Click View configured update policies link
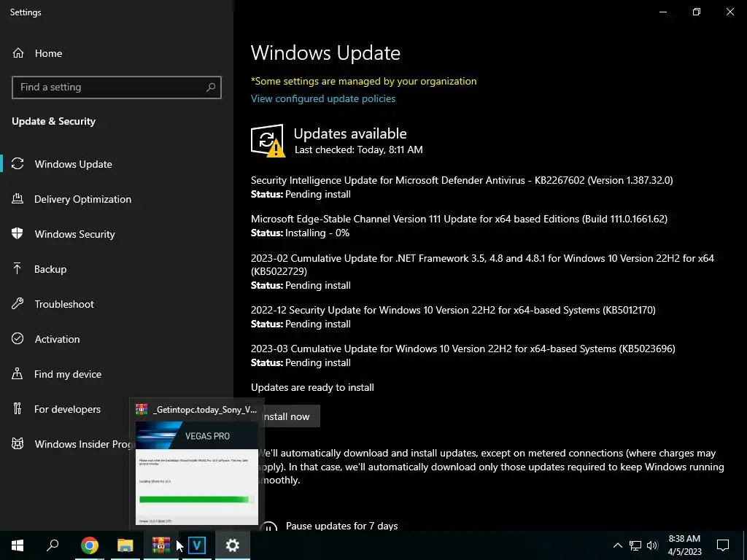 click(x=323, y=98)
